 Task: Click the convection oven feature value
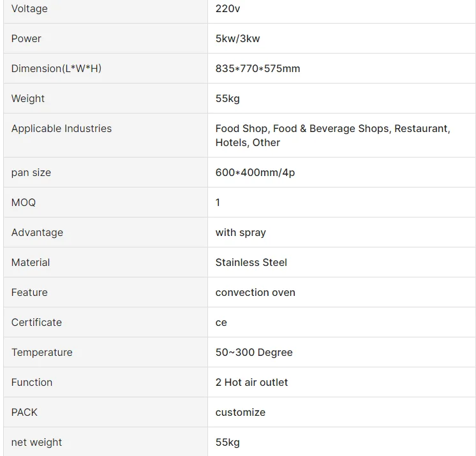(x=255, y=293)
